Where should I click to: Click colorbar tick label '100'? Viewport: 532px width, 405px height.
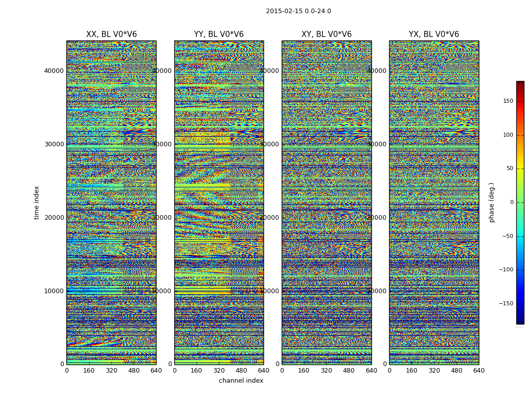tap(508, 135)
